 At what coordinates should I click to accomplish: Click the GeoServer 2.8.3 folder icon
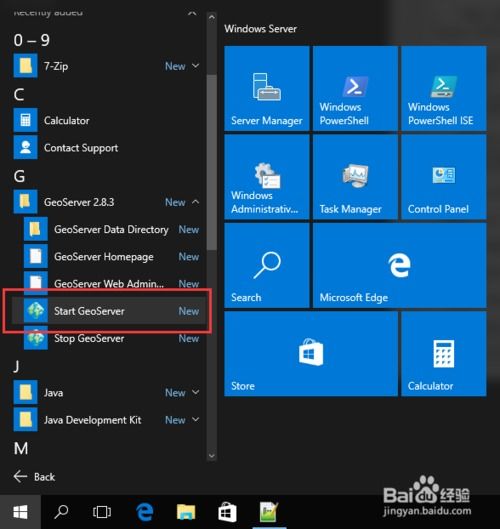[25, 202]
